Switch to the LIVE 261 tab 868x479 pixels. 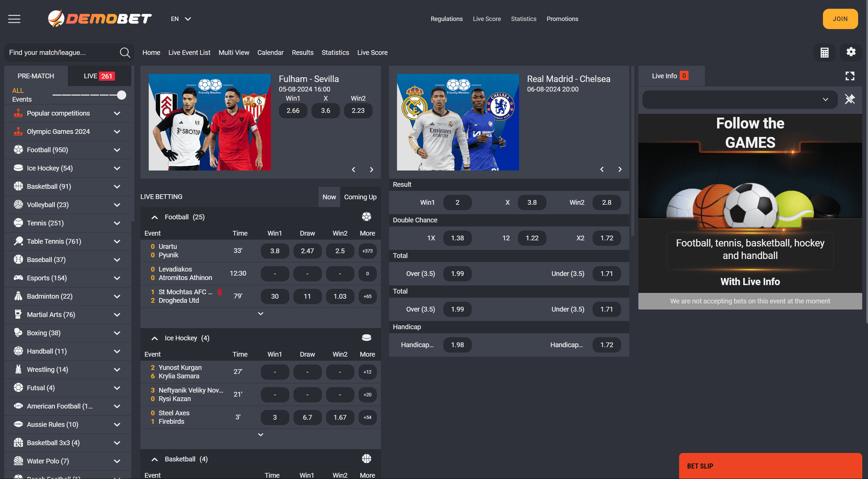pos(99,76)
